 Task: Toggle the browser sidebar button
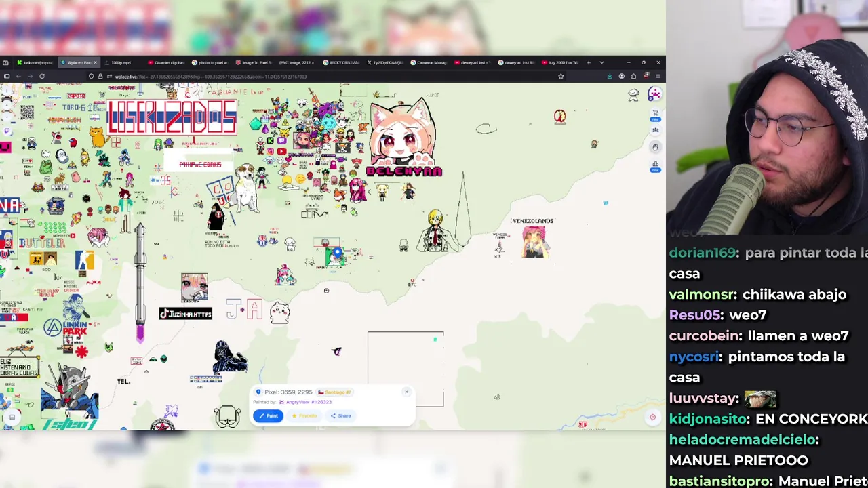click(7, 76)
